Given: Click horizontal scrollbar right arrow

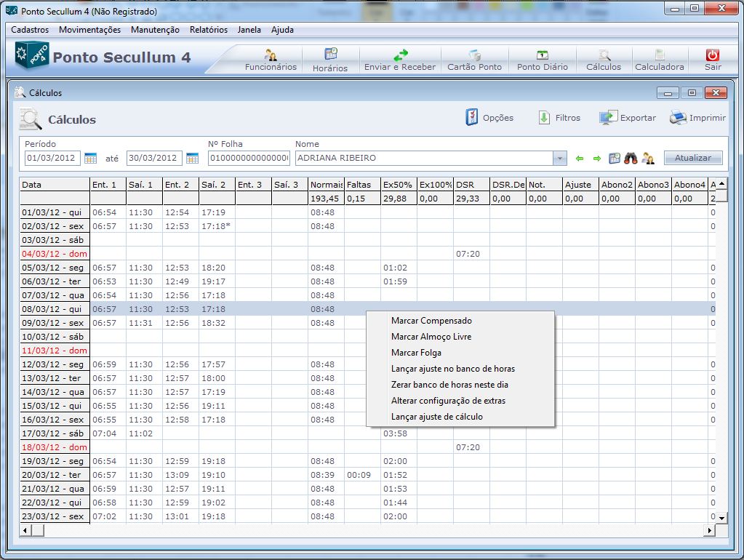Looking at the screenshot, I should (x=710, y=530).
